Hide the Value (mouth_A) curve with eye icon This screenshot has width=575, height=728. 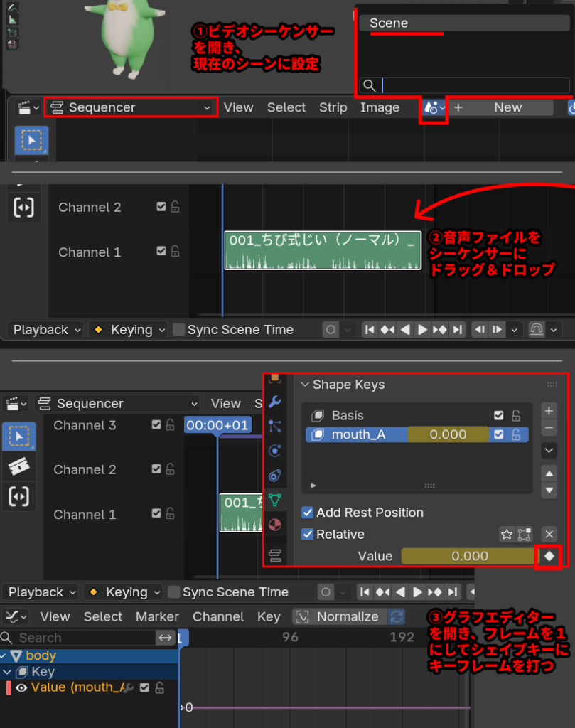[x=21, y=687]
